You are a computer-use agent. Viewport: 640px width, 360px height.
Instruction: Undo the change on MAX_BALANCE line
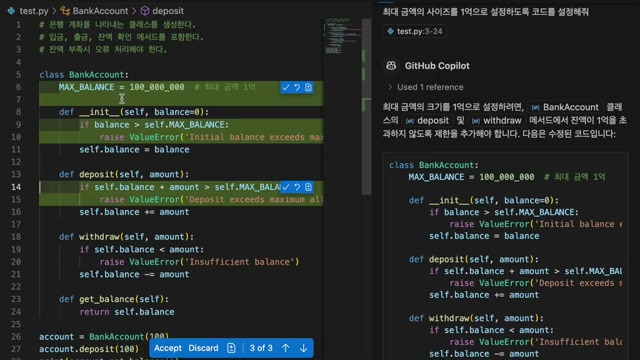pyautogui.click(x=297, y=87)
